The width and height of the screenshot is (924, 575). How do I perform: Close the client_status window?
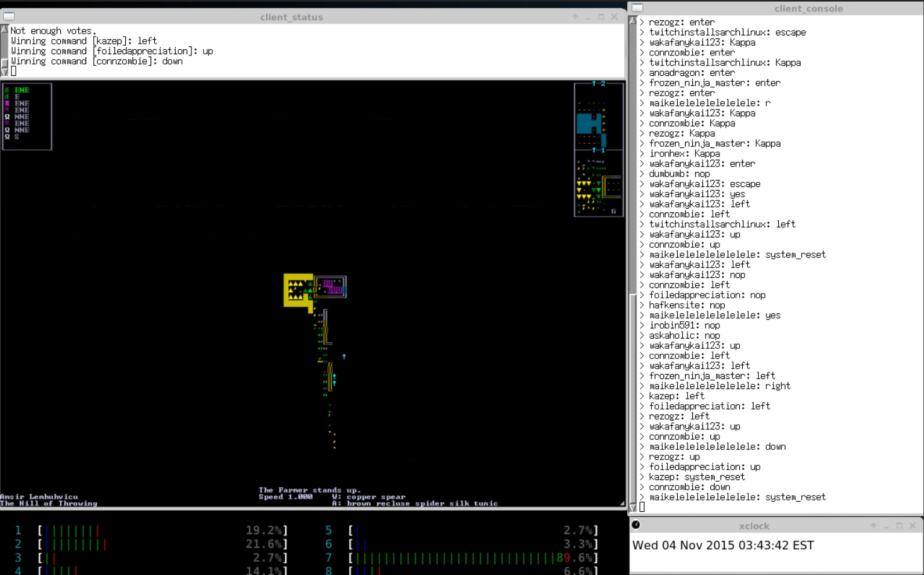614,17
